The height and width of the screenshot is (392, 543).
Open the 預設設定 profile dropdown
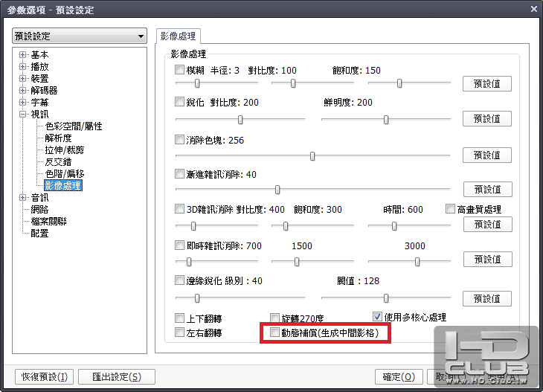coord(80,36)
